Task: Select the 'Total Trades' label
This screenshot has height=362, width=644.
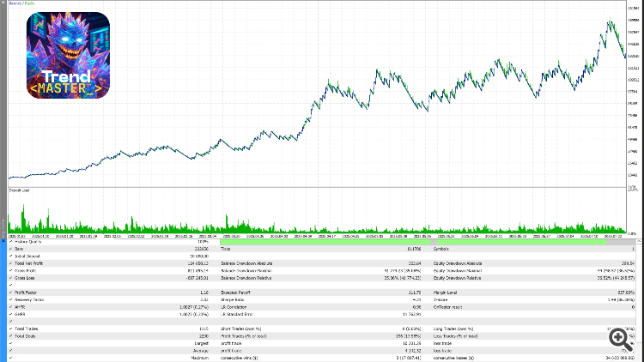Action: (x=26, y=329)
